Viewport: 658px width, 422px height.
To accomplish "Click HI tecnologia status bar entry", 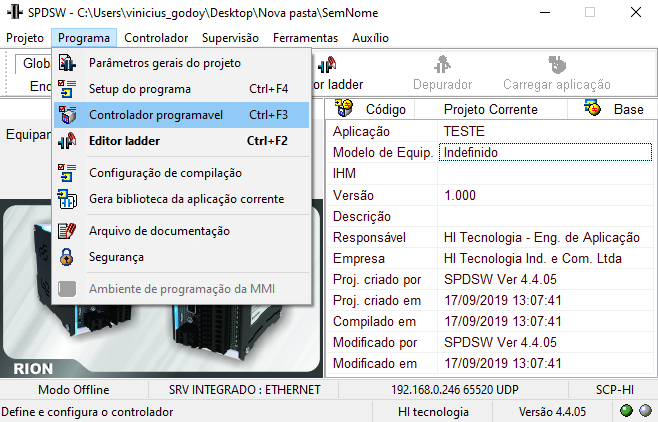I will 433,412.
